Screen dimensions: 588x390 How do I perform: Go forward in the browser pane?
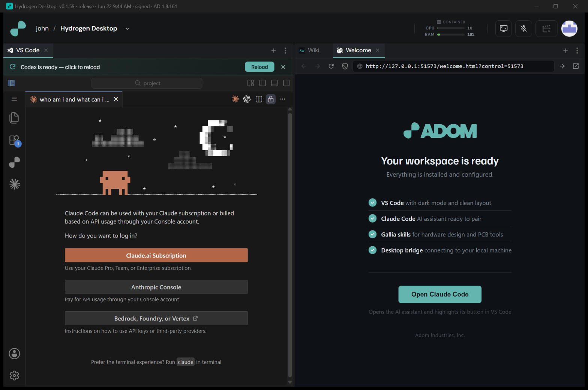point(318,66)
